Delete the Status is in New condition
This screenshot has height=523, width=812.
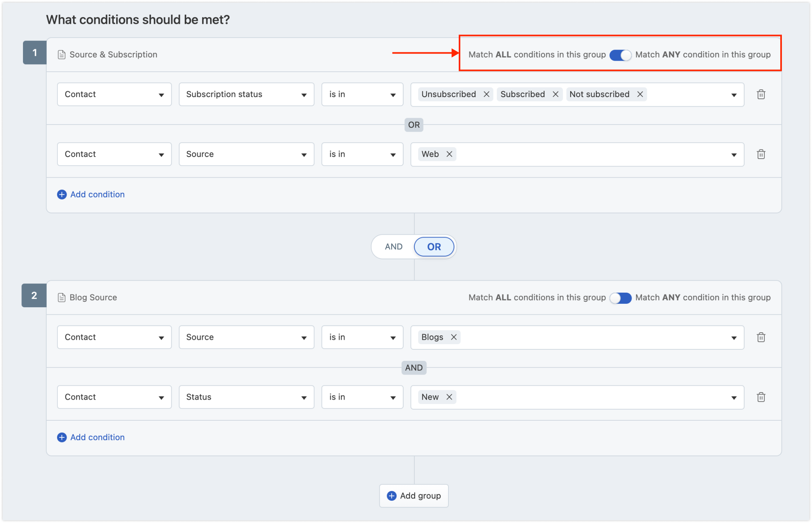tap(761, 397)
